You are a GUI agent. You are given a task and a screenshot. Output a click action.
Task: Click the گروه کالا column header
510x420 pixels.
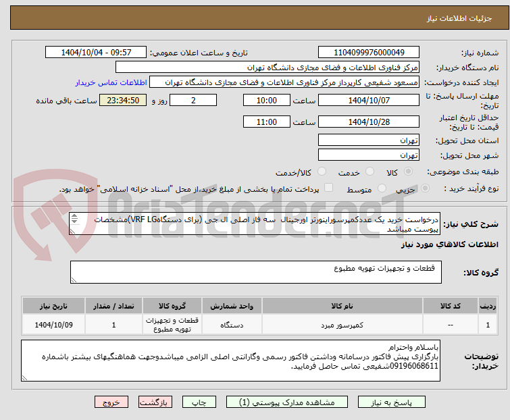click(x=172, y=306)
